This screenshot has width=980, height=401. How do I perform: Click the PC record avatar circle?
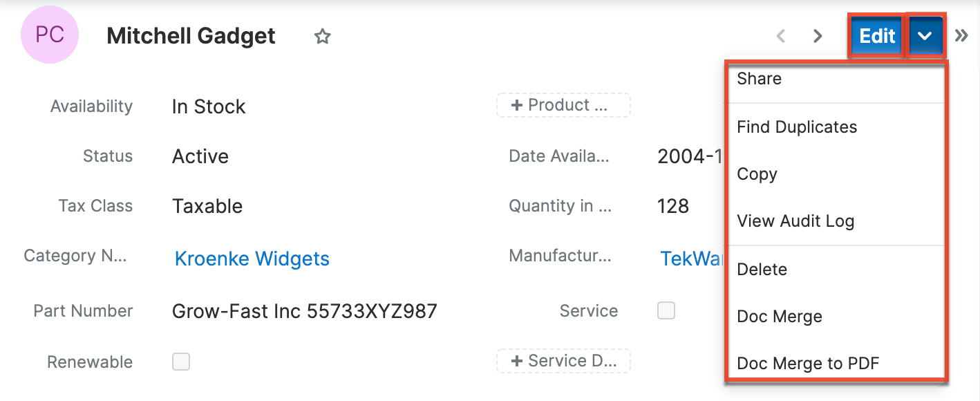click(49, 35)
